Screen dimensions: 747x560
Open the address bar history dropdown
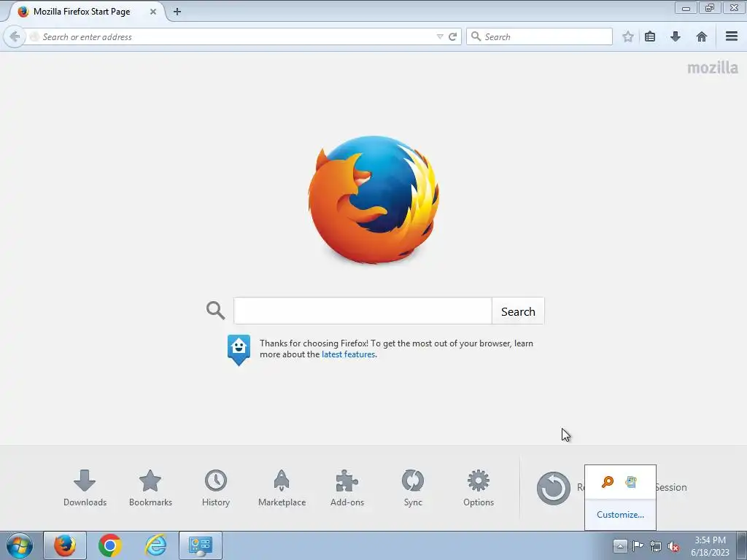pyautogui.click(x=440, y=36)
